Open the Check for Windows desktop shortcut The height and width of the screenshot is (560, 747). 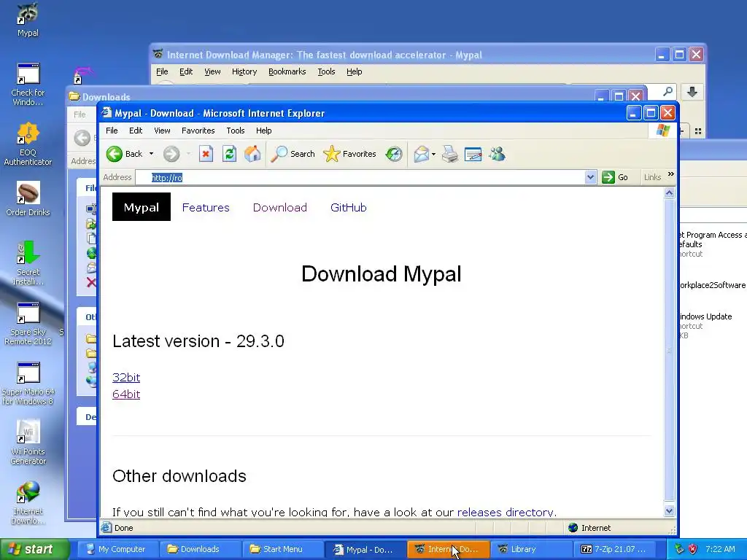click(x=28, y=85)
